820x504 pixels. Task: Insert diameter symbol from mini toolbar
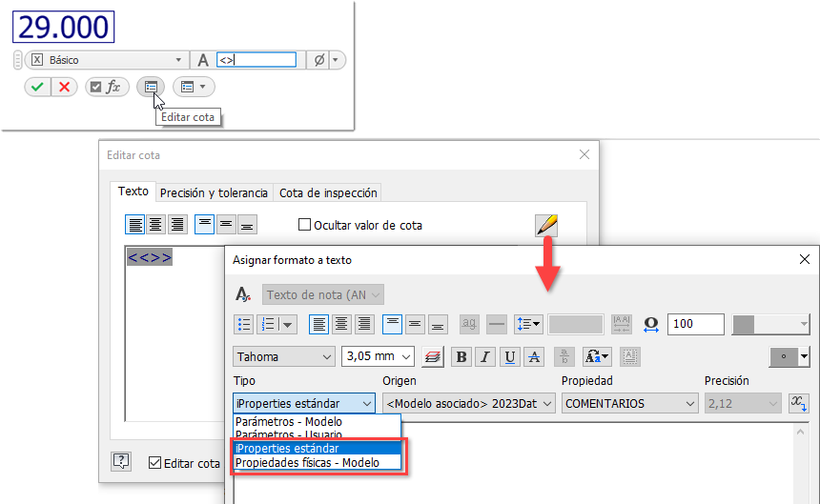coord(318,60)
